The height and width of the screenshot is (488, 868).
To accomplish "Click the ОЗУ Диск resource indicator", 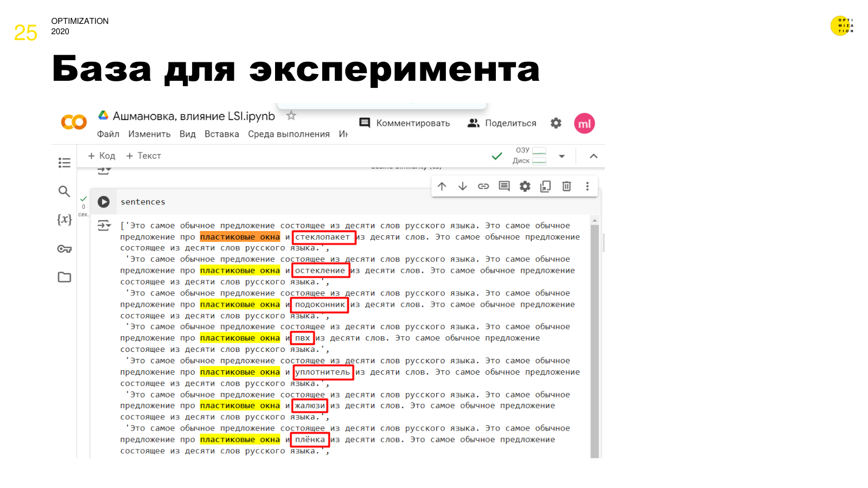I will pos(529,156).
